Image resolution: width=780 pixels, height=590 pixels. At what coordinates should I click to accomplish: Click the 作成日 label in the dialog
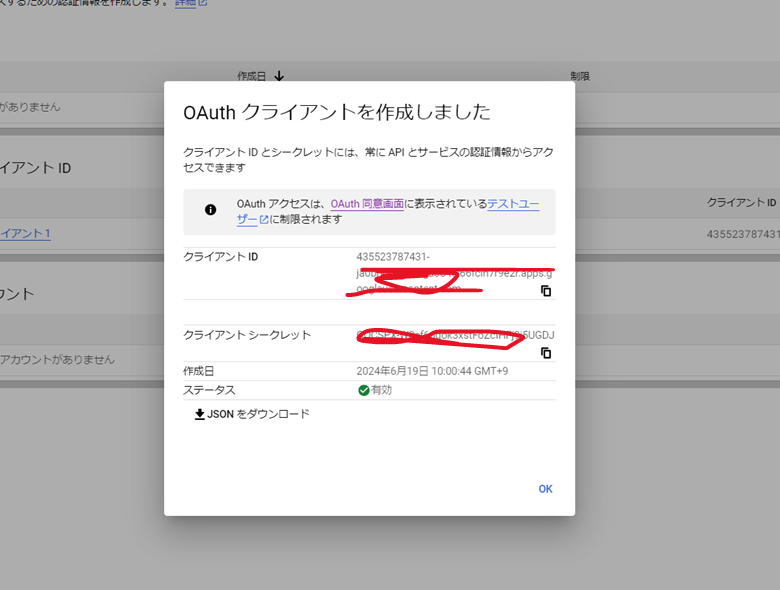point(198,371)
